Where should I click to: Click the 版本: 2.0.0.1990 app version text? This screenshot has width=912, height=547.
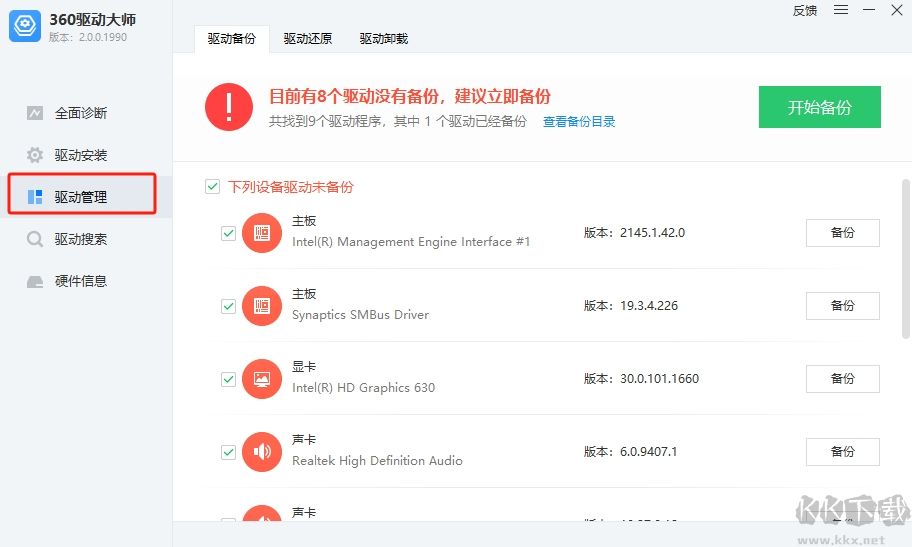(88, 37)
